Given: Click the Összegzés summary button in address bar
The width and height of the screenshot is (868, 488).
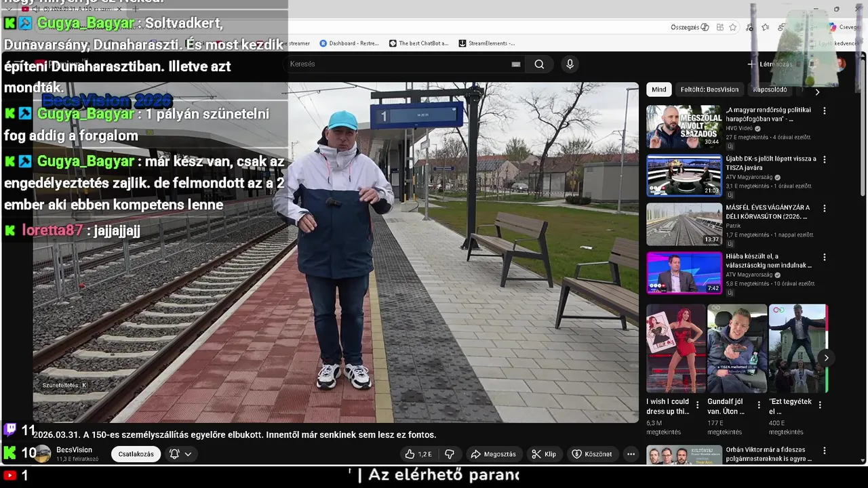Looking at the screenshot, I should coord(690,27).
